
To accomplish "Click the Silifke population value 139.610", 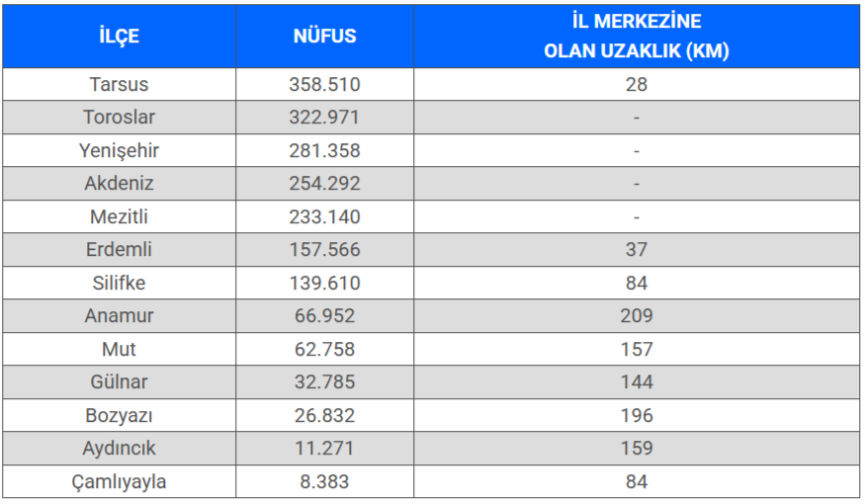I will tap(324, 283).
